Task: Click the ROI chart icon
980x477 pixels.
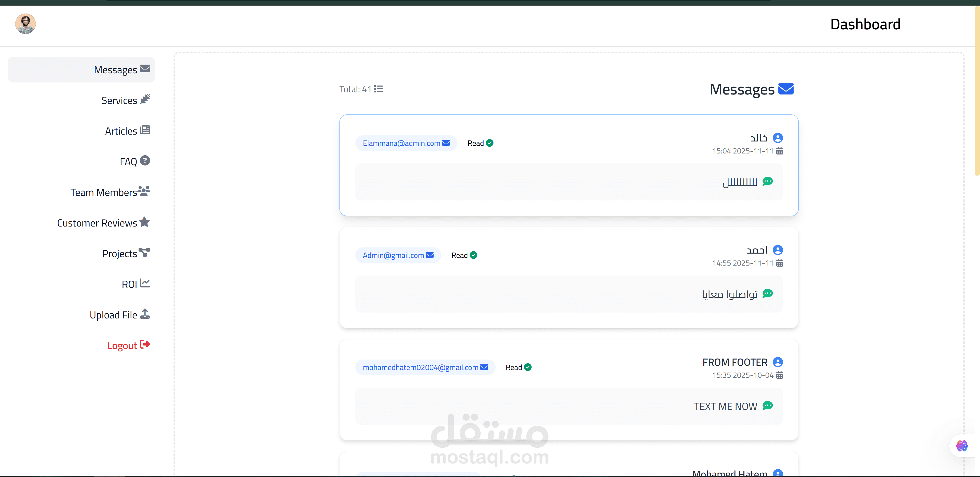Action: tap(145, 283)
